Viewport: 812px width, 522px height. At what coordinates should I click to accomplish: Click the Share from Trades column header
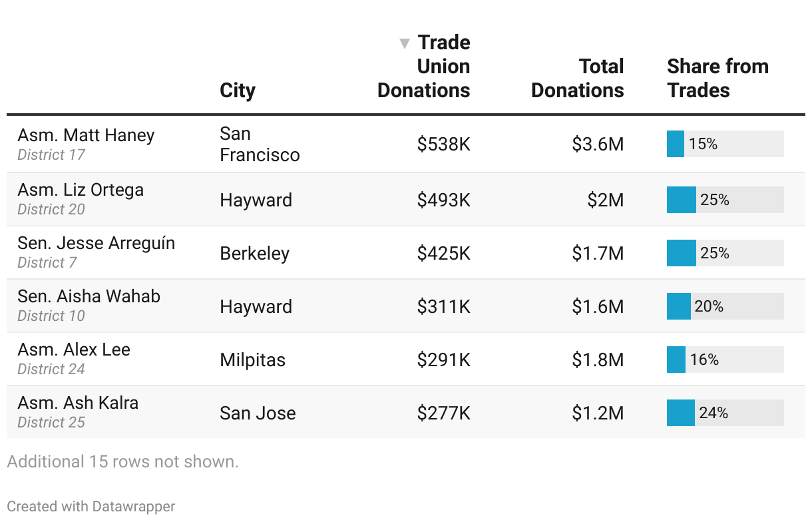[717, 78]
